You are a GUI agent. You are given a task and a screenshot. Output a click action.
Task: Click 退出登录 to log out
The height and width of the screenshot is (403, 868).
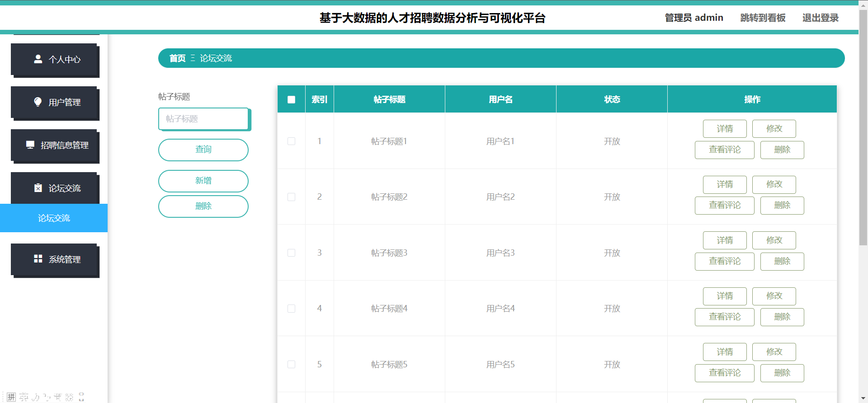(820, 18)
